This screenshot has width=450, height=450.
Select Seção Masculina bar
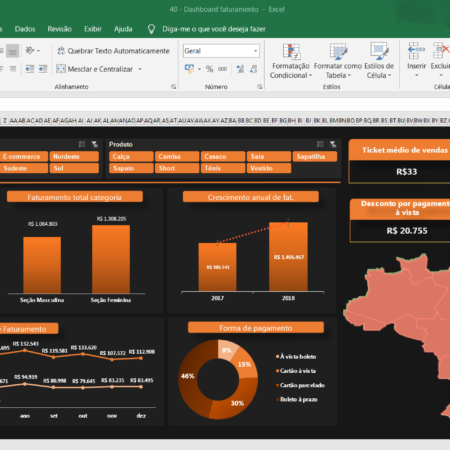point(42,265)
